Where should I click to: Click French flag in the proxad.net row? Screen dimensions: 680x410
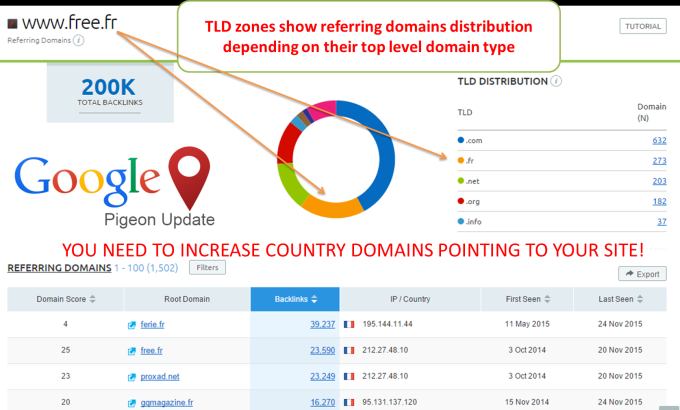click(x=349, y=376)
